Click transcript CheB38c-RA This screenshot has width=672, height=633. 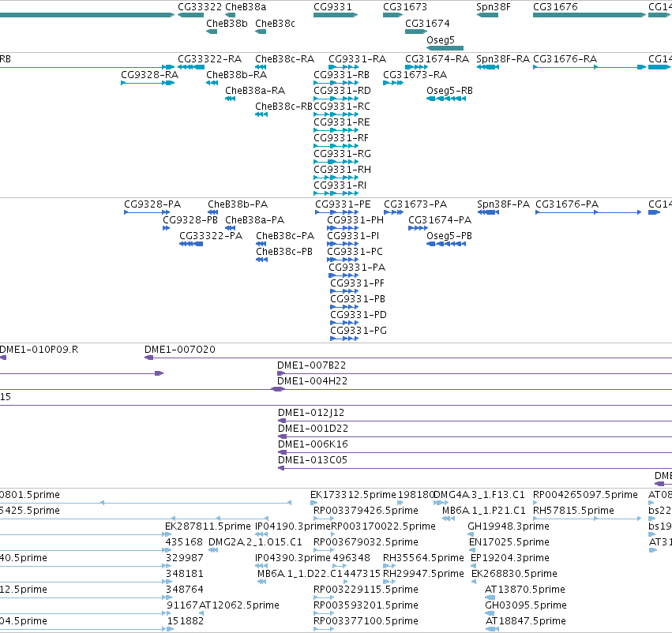coord(284,59)
